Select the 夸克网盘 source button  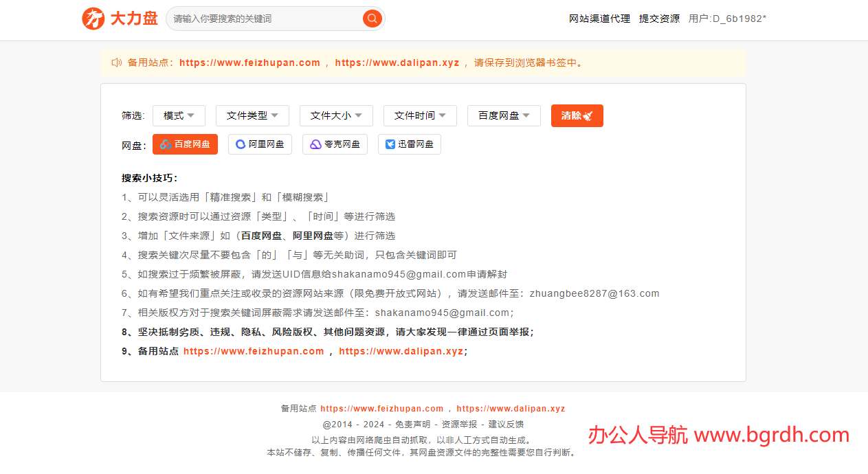(335, 144)
